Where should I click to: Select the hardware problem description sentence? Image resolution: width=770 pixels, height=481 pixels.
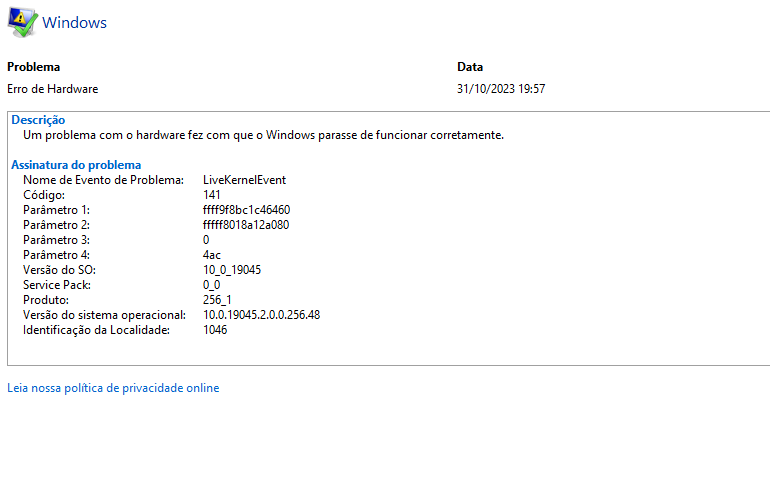point(263,135)
